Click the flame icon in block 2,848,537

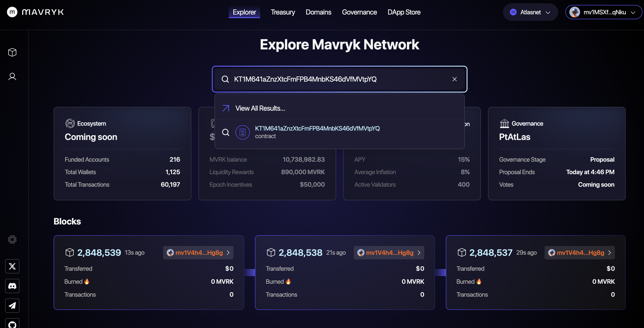pyautogui.click(x=479, y=281)
